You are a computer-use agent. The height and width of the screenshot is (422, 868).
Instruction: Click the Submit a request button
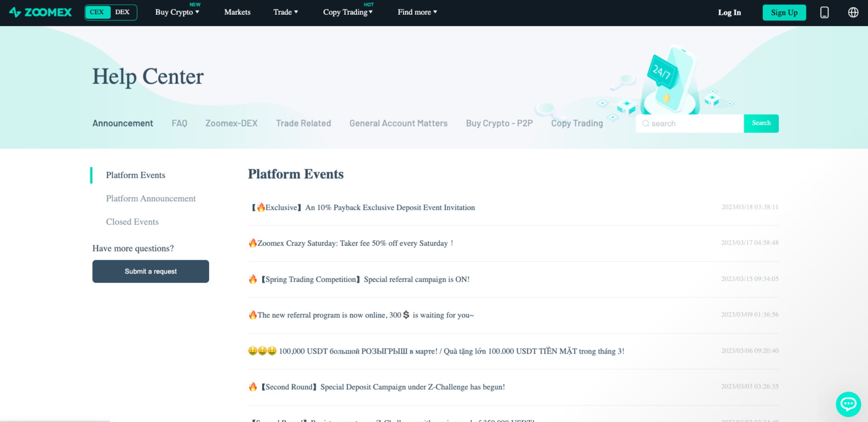click(x=151, y=271)
